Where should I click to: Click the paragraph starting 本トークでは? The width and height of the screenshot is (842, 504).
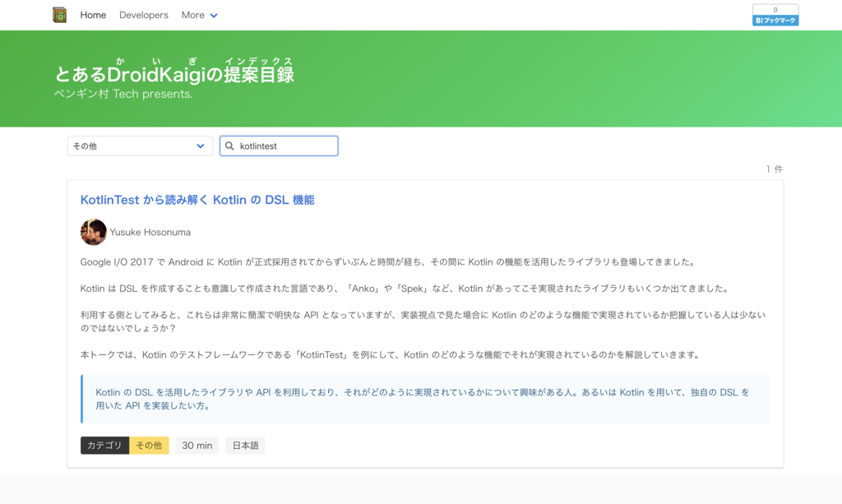pyautogui.click(x=391, y=355)
